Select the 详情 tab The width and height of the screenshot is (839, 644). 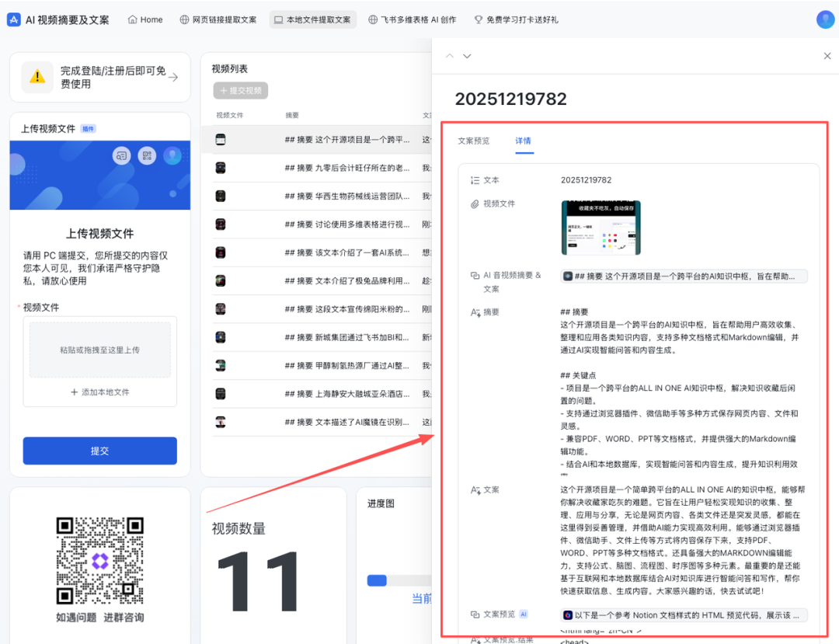pos(524,141)
